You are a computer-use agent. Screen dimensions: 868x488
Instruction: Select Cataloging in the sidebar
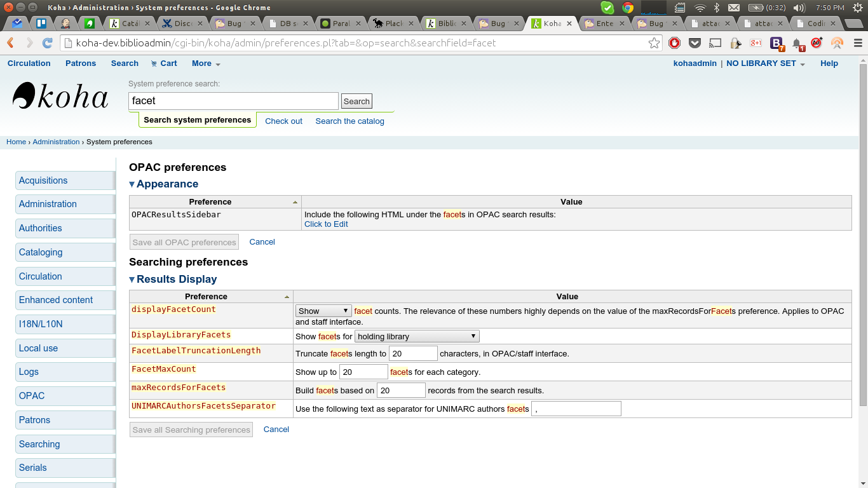pos(41,252)
